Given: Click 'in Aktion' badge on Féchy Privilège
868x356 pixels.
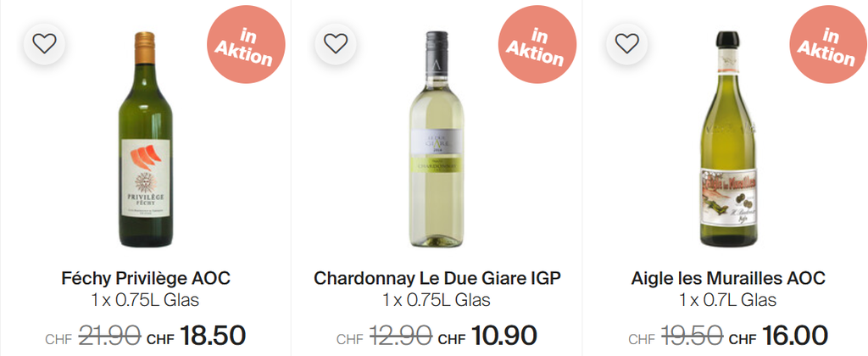Looking at the screenshot, I should pyautogui.click(x=246, y=46).
